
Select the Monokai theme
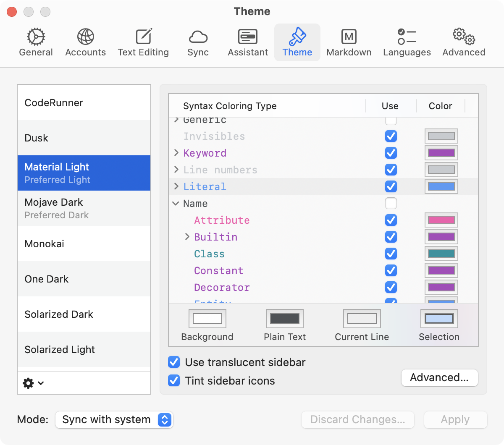84,244
